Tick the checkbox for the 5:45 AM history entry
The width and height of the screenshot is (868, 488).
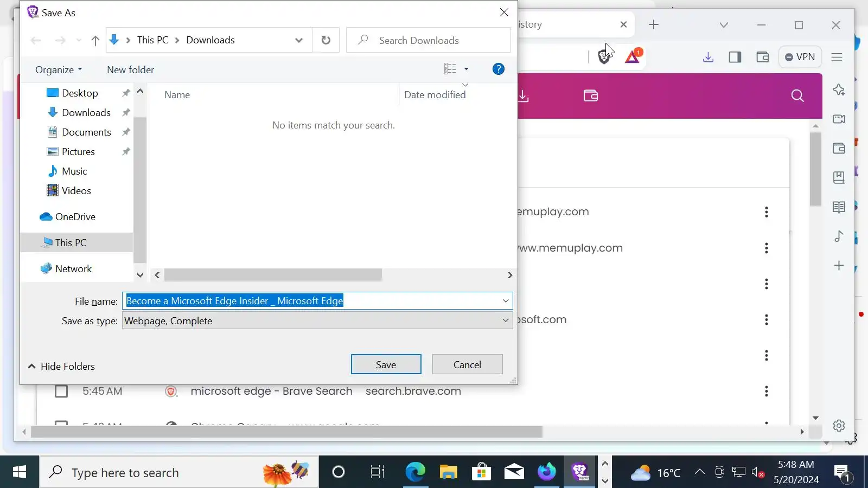coord(61,391)
